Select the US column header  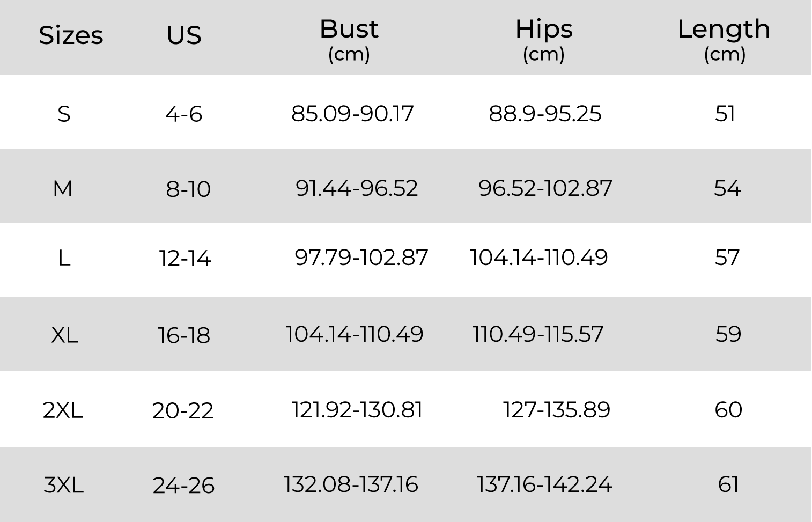[184, 36]
